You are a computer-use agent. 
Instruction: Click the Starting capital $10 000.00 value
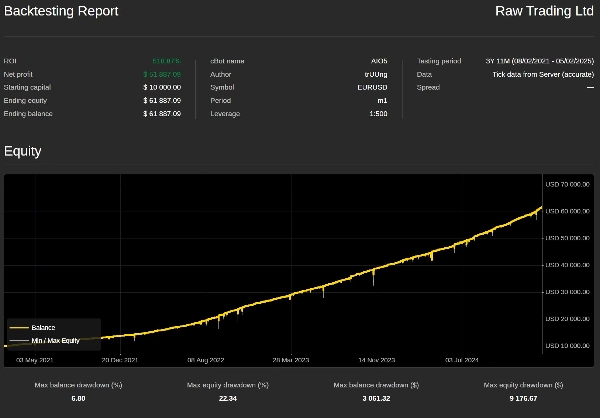point(161,87)
